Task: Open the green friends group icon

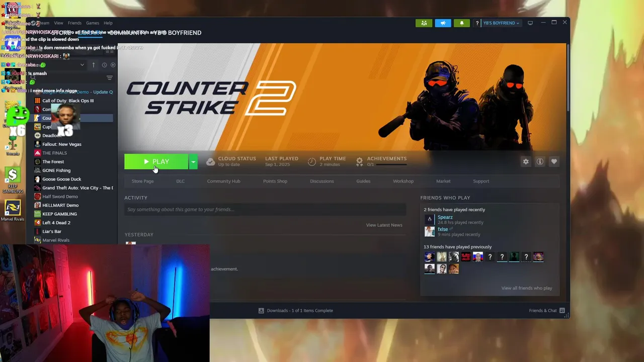Action: (424, 23)
